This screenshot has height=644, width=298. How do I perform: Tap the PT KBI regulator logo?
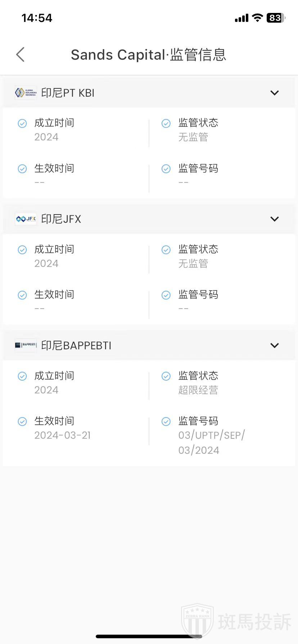point(26,93)
